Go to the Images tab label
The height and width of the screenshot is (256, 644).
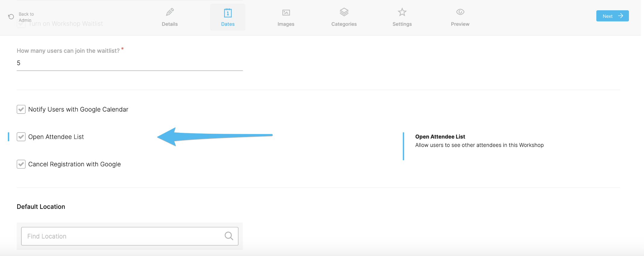coord(286,24)
